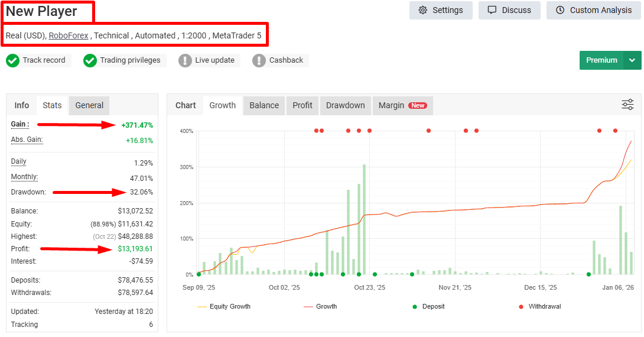Screen dimensions: 644x337
Task: Toggle Deposit legend markers
Action: pyautogui.click(x=428, y=307)
